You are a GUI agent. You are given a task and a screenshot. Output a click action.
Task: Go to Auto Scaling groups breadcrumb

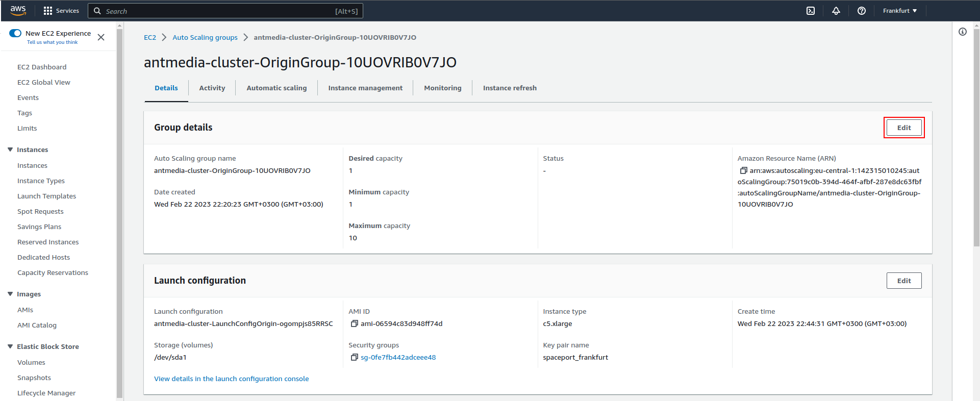coord(205,37)
